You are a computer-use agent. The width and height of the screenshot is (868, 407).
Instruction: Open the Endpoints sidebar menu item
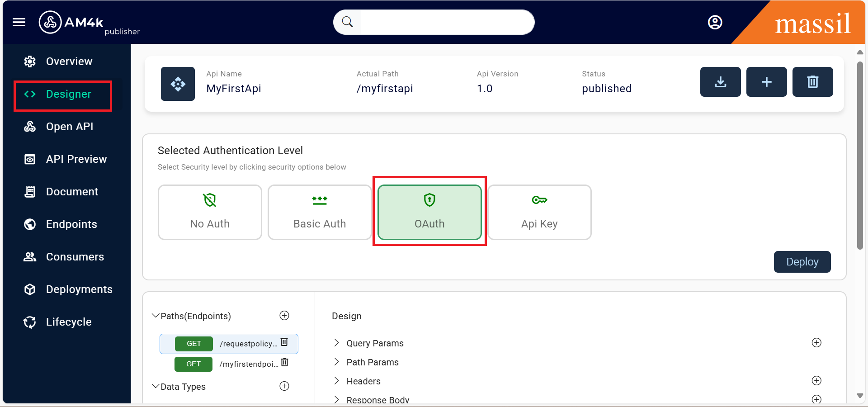click(x=71, y=224)
